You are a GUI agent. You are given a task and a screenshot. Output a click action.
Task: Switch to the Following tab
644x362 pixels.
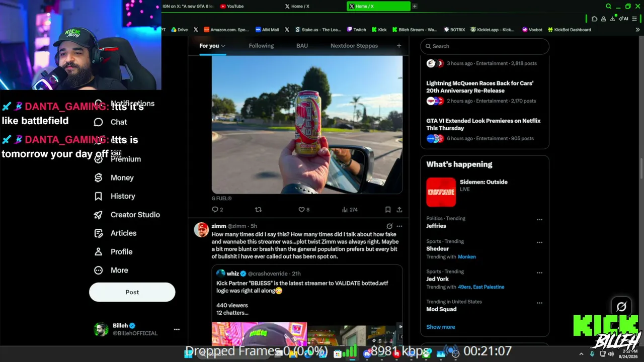(x=261, y=46)
